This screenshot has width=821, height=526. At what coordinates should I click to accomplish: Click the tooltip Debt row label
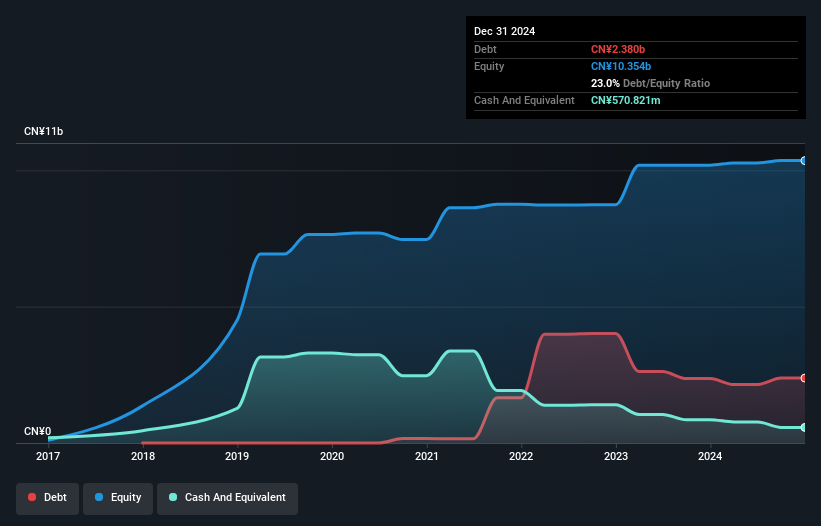click(485, 49)
